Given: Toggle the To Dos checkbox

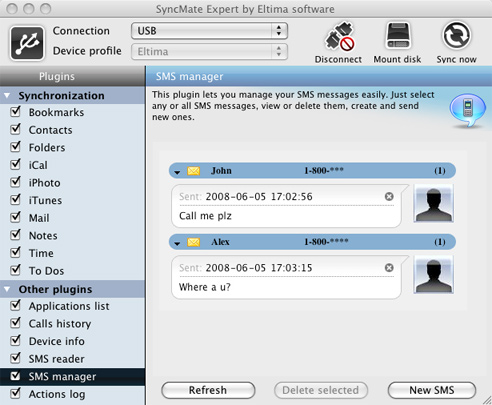Looking at the screenshot, I should click(16, 270).
